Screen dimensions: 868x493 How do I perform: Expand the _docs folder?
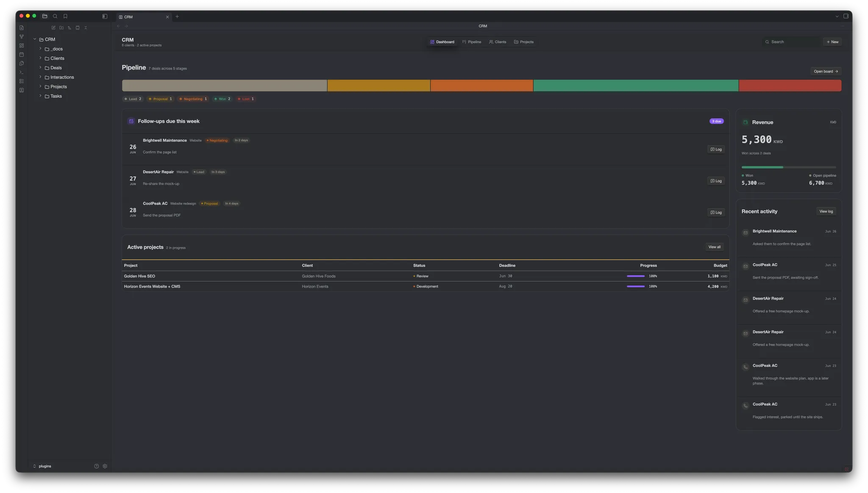coord(40,49)
